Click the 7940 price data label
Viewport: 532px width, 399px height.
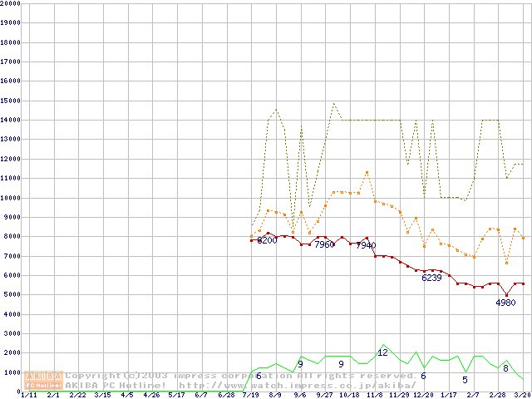(366, 246)
